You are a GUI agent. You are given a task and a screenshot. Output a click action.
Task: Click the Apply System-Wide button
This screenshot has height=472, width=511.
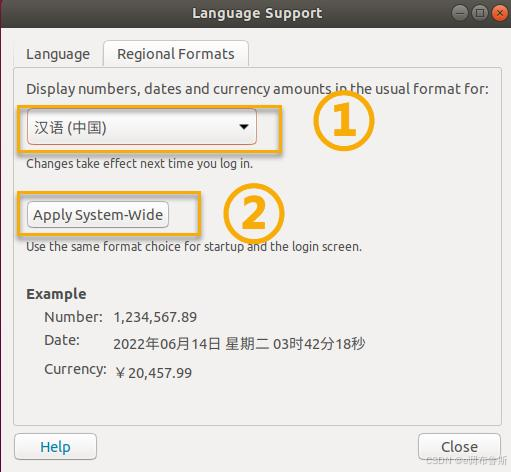tap(98, 215)
